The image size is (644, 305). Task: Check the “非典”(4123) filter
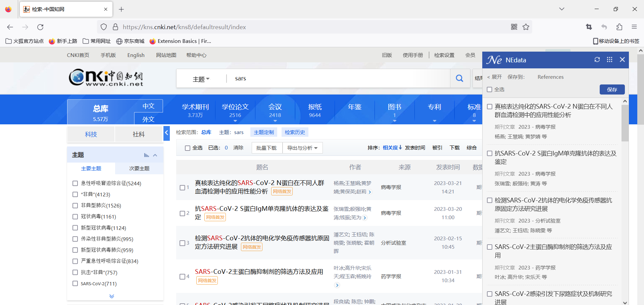[75, 194]
